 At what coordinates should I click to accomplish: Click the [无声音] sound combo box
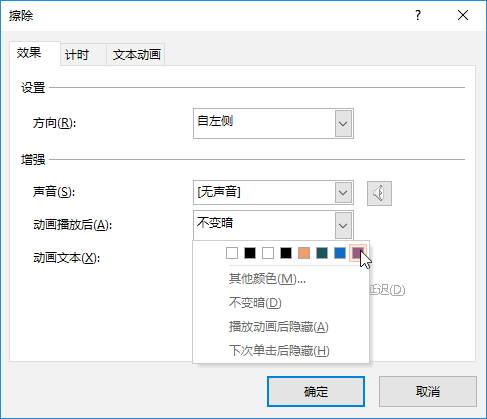point(273,193)
